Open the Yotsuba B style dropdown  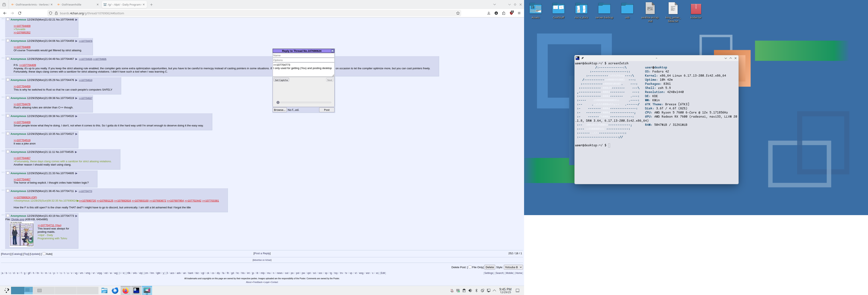point(513,267)
